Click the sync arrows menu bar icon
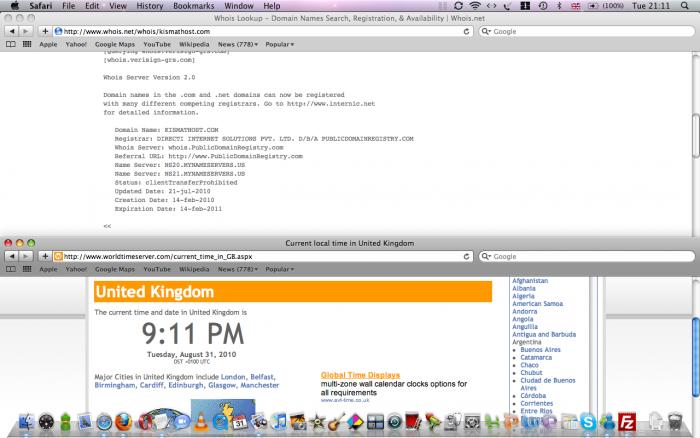The image size is (700, 438). click(458, 6)
